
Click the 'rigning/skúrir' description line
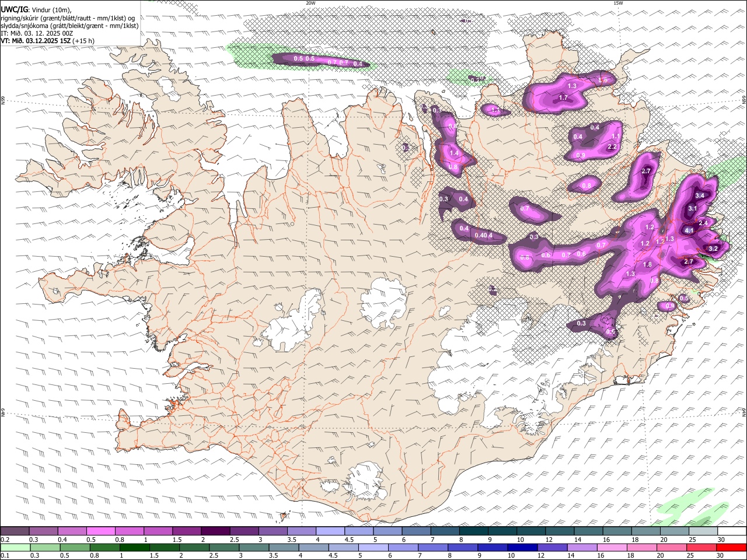(x=68, y=17)
